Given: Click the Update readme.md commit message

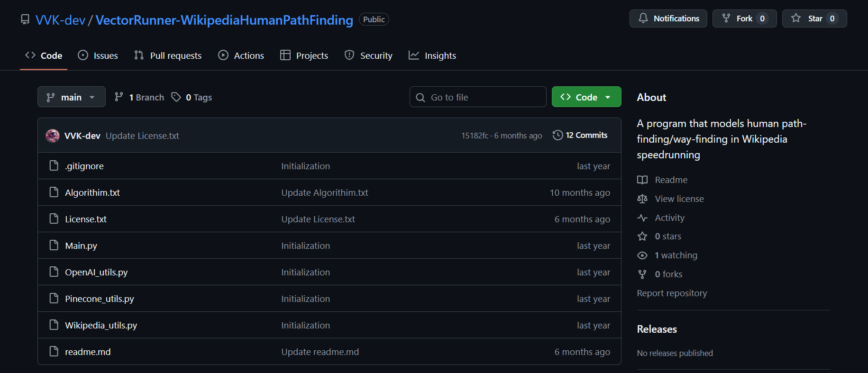Looking at the screenshot, I should coord(320,352).
